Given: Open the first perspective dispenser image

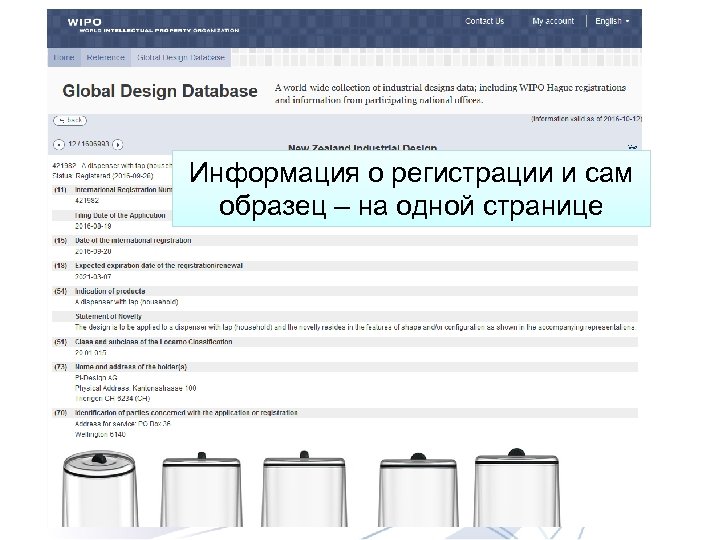Looking at the screenshot, I should [x=100, y=489].
